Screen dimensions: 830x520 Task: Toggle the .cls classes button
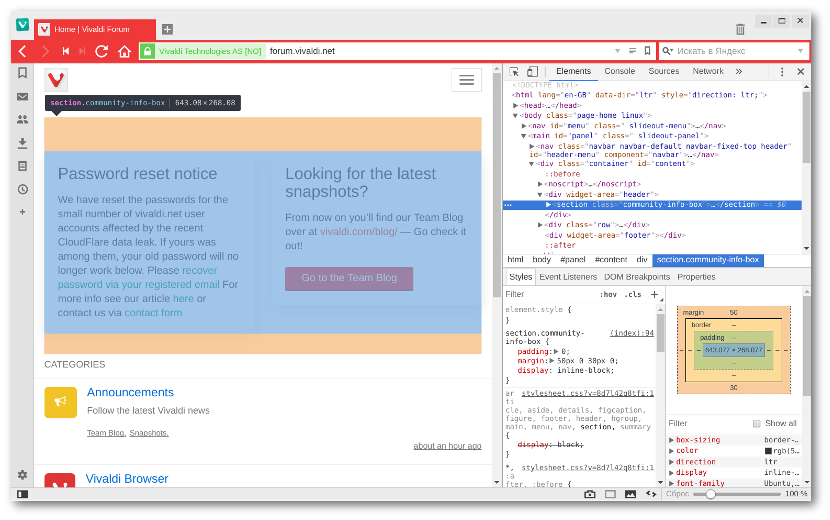click(x=633, y=294)
